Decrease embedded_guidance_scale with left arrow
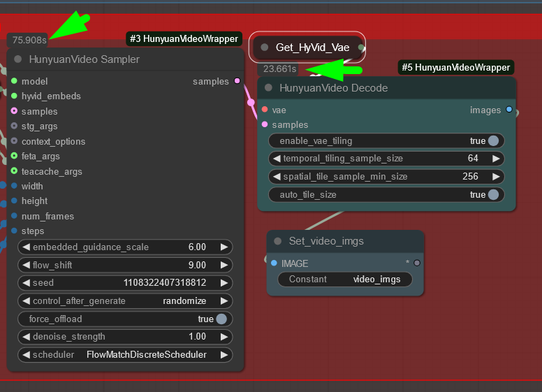The image size is (542, 392). point(26,247)
